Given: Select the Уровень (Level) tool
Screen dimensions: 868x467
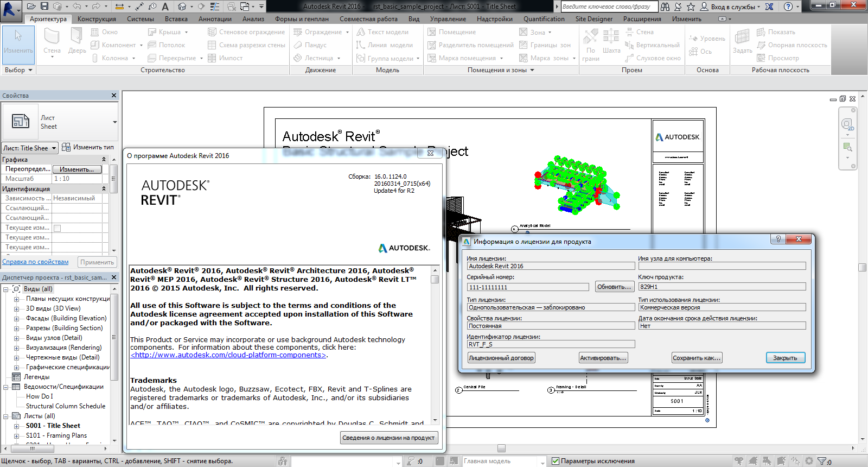Looking at the screenshot, I should (707, 39).
